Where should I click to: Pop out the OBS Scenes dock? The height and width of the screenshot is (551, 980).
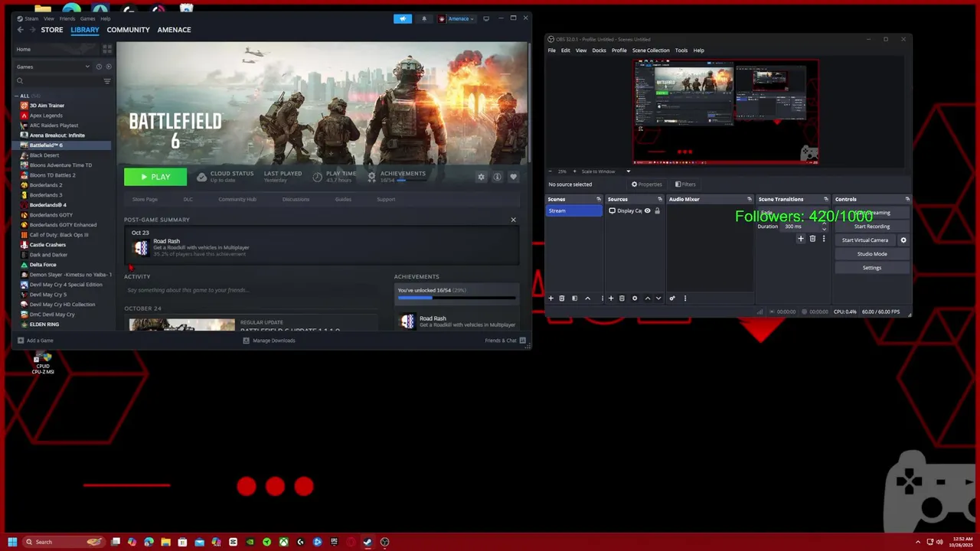(x=599, y=199)
